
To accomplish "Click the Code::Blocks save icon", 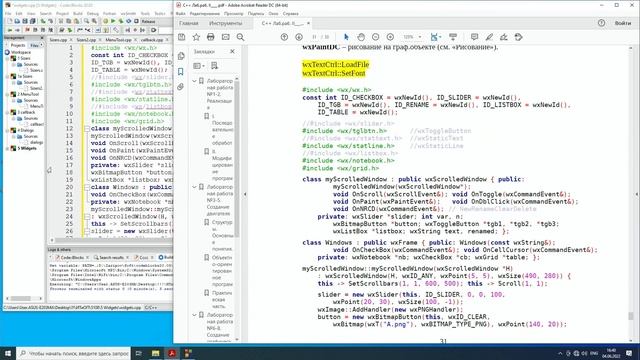I will pyautogui.click(x=24, y=21).
